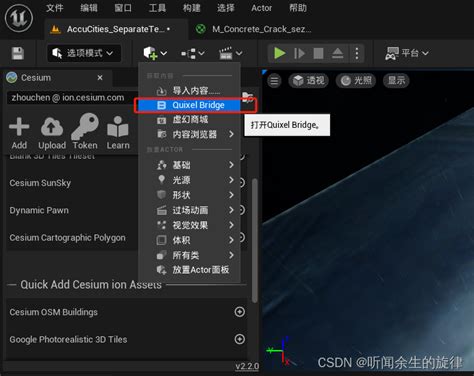
Task: Open the Actor menu
Action: coord(262,8)
